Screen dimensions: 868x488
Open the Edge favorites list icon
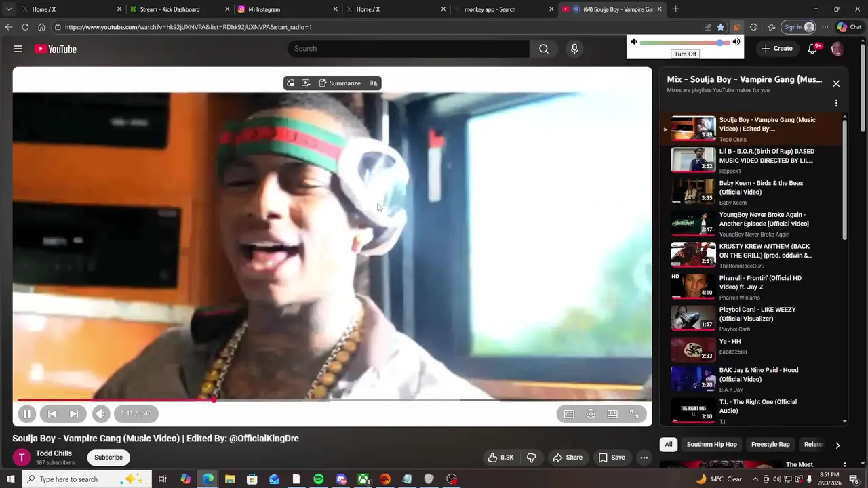(772, 27)
